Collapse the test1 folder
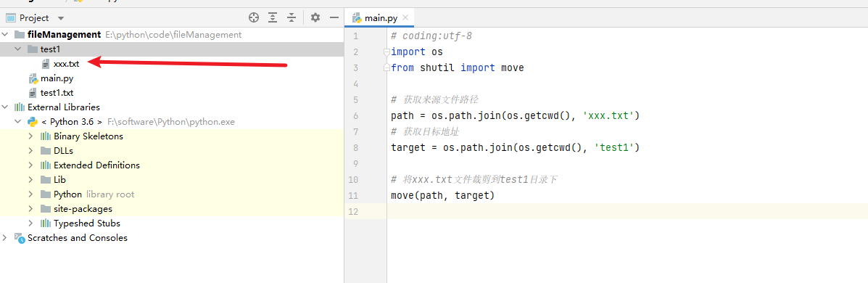This screenshot has height=283, width=868. click(x=18, y=49)
